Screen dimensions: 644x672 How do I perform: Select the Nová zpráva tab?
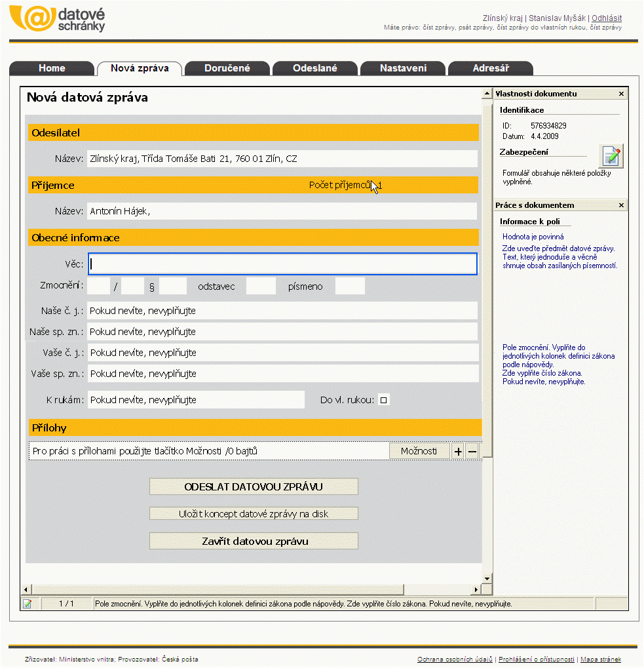(140, 68)
